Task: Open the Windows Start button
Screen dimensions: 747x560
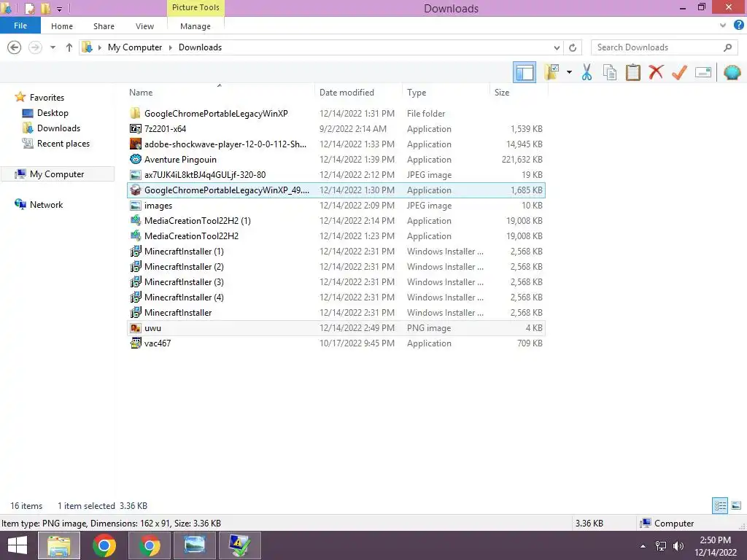Action: [18, 545]
